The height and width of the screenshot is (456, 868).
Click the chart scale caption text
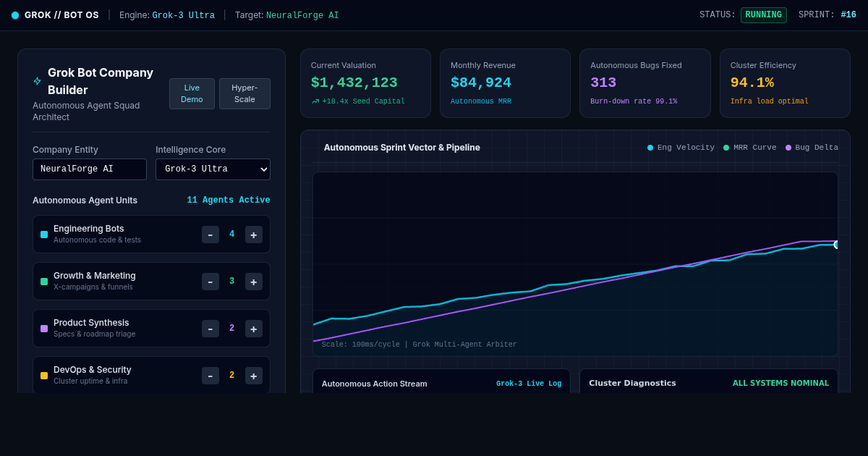tap(420, 345)
